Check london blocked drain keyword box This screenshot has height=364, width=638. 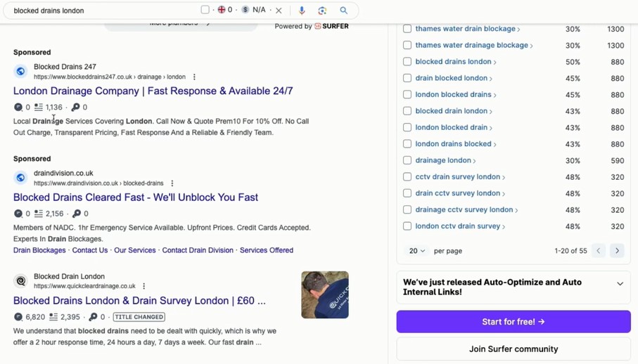407,127
